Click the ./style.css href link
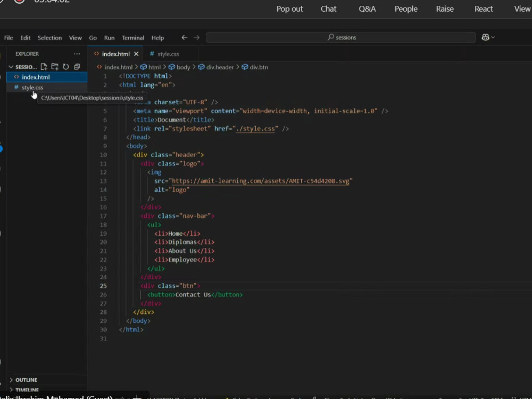 [x=255, y=129]
